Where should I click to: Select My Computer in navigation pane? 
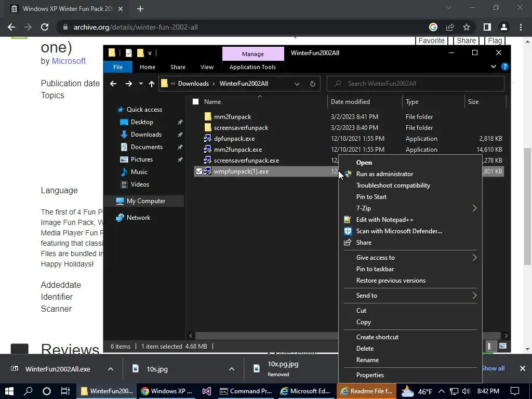tap(145, 201)
